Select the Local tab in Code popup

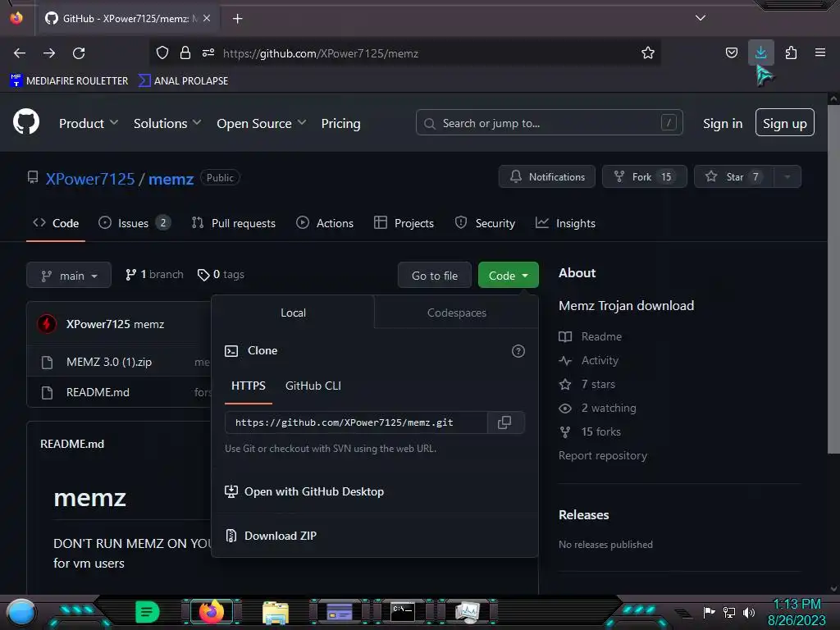click(293, 313)
